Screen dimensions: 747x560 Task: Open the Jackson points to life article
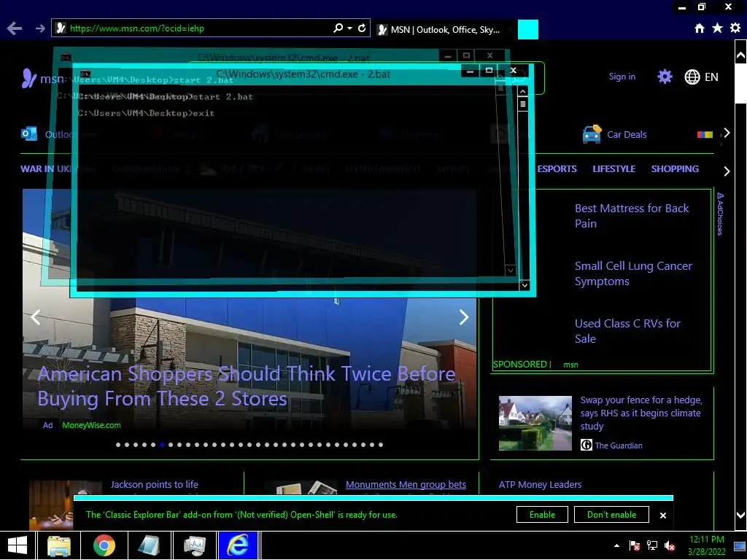coord(155,484)
